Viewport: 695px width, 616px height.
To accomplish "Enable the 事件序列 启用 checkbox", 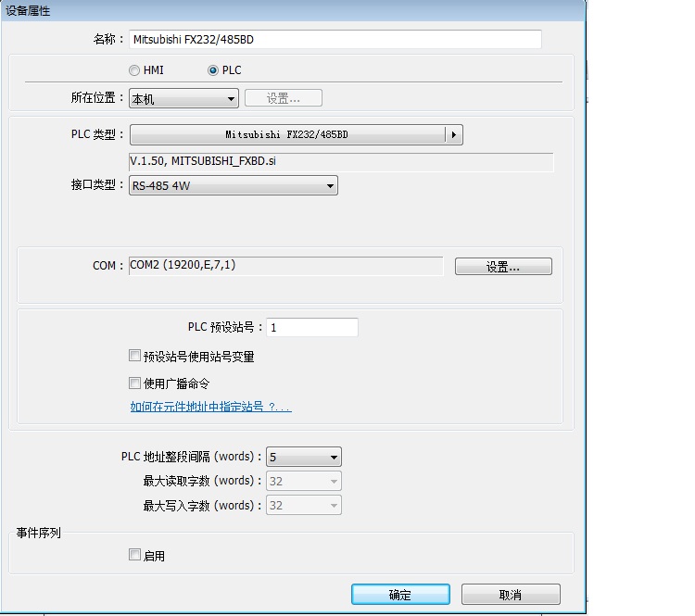I will tap(135, 555).
